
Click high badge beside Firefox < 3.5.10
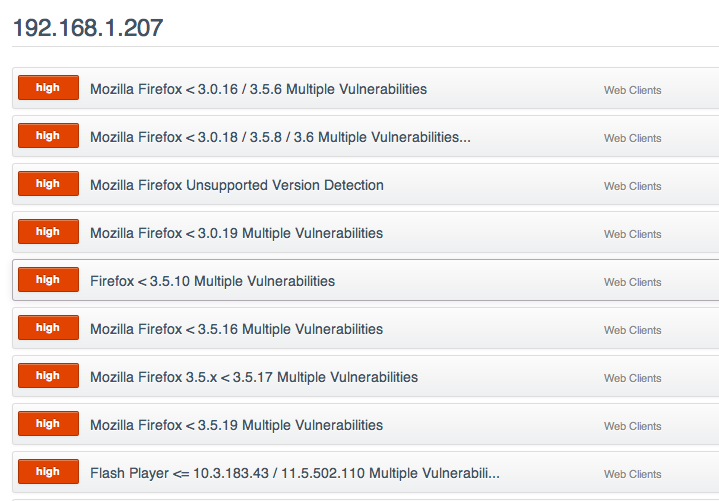coord(48,280)
